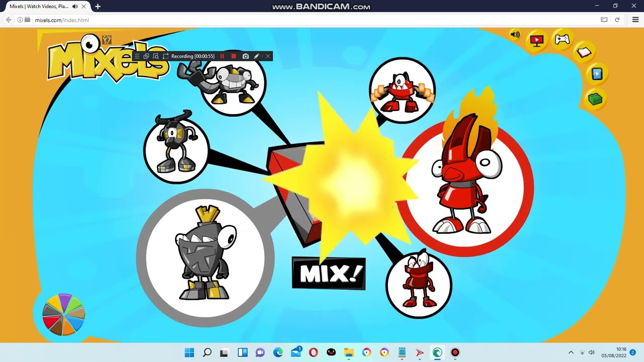Stop the Bandicam recording

tap(233, 56)
